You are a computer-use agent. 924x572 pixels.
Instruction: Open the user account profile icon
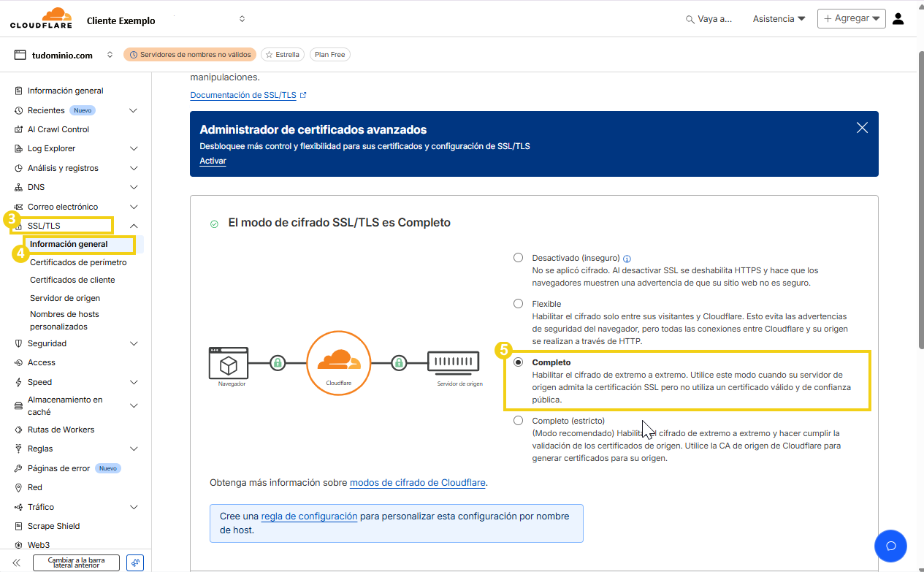[x=898, y=19]
